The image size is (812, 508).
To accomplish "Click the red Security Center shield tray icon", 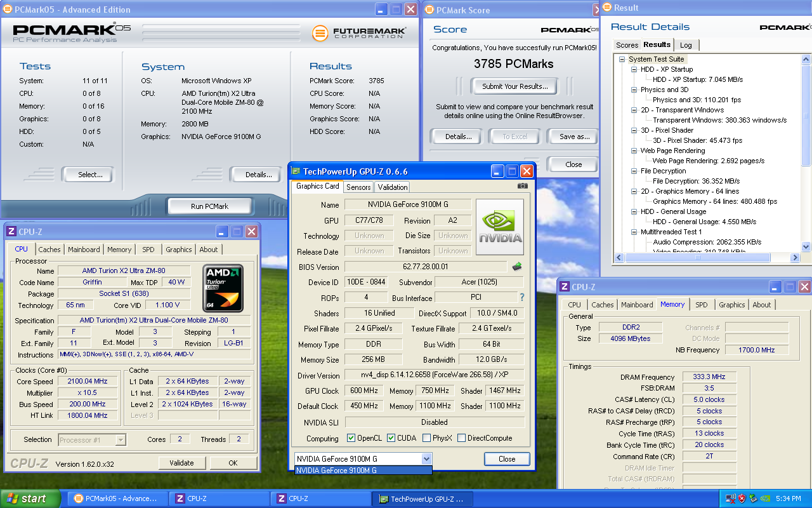I will [741, 498].
